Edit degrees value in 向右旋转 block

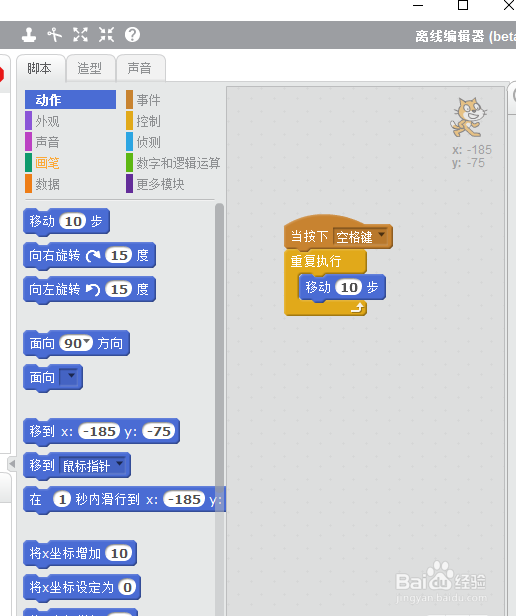coord(119,256)
